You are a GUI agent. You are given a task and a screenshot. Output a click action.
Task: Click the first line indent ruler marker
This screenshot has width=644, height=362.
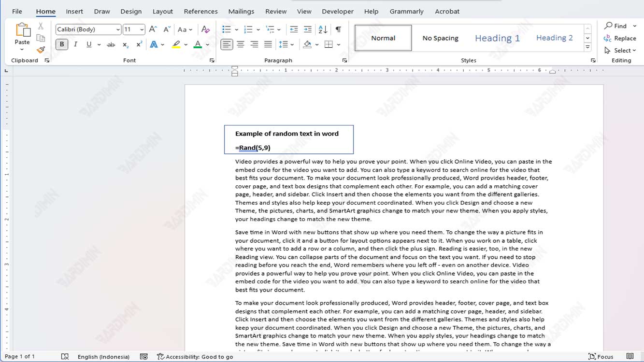(x=235, y=68)
